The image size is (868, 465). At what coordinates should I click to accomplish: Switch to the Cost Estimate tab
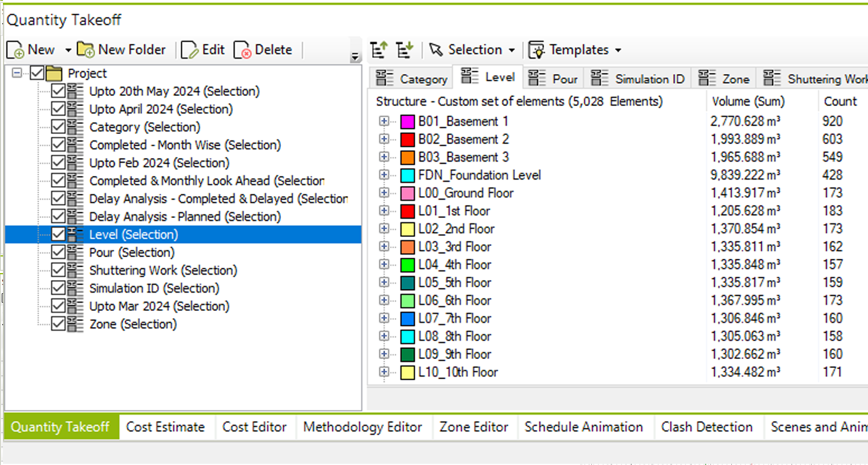165,427
